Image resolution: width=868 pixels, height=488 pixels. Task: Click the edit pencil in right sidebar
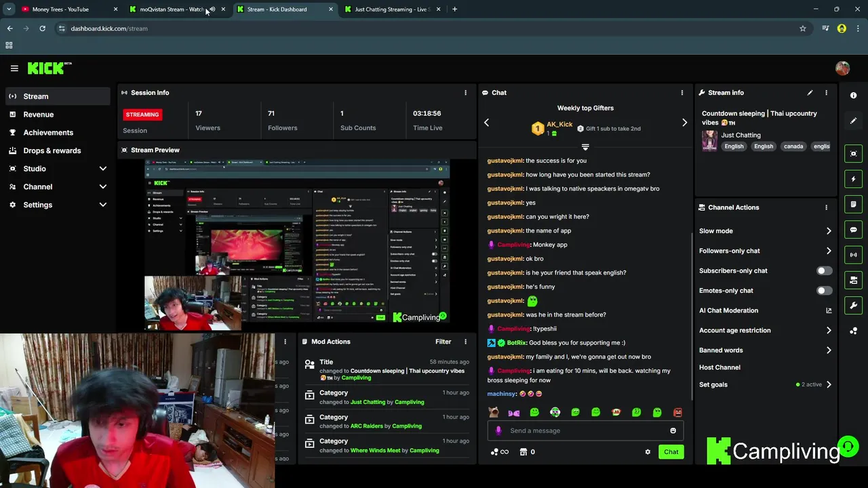853,121
